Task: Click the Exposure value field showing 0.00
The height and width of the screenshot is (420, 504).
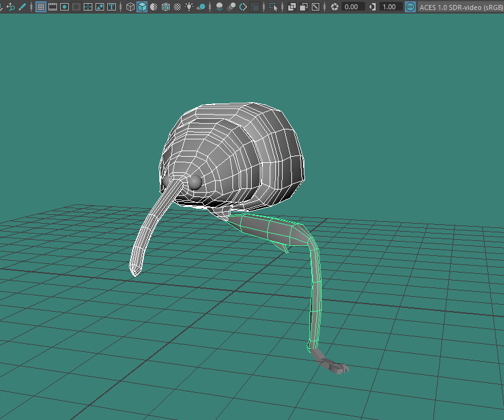Action: (353, 7)
